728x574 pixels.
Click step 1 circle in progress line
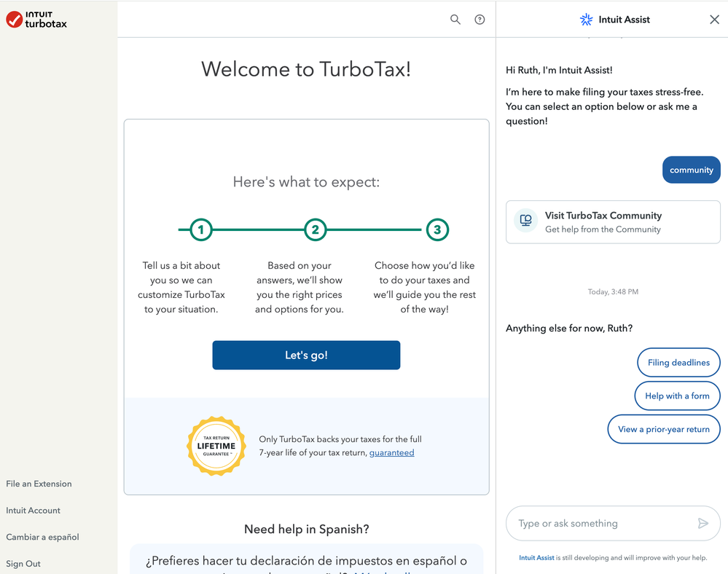(201, 229)
